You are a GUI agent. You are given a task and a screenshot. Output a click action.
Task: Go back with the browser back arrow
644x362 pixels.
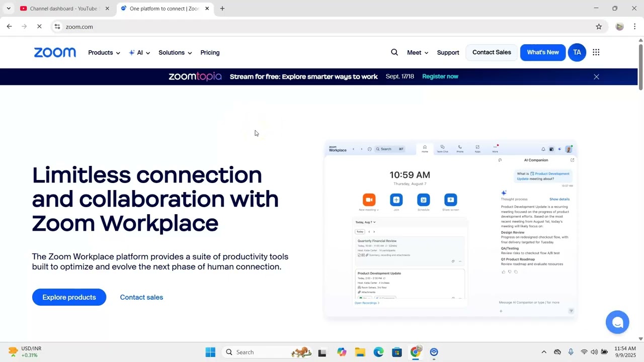click(x=9, y=27)
